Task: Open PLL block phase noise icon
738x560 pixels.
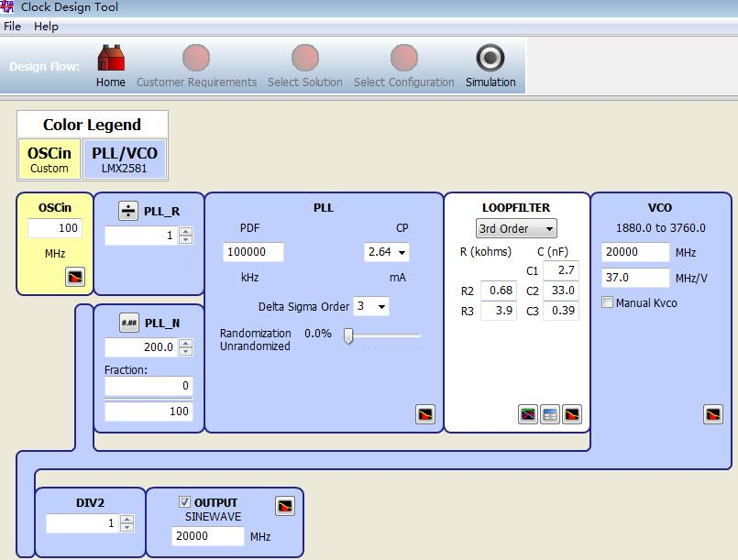Action: (x=425, y=414)
